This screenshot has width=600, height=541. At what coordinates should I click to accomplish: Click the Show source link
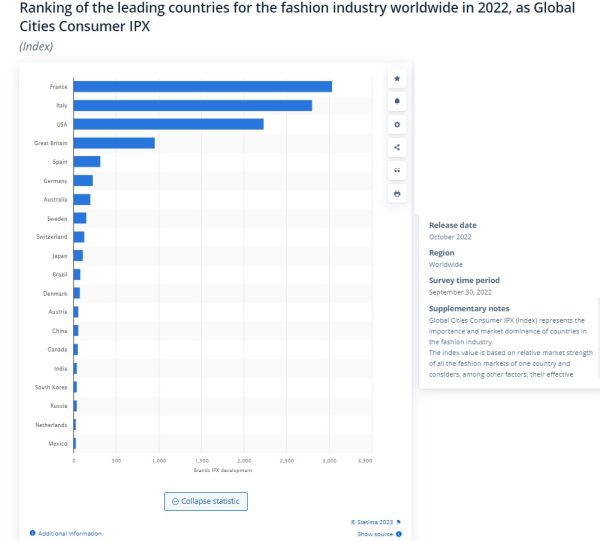click(375, 534)
